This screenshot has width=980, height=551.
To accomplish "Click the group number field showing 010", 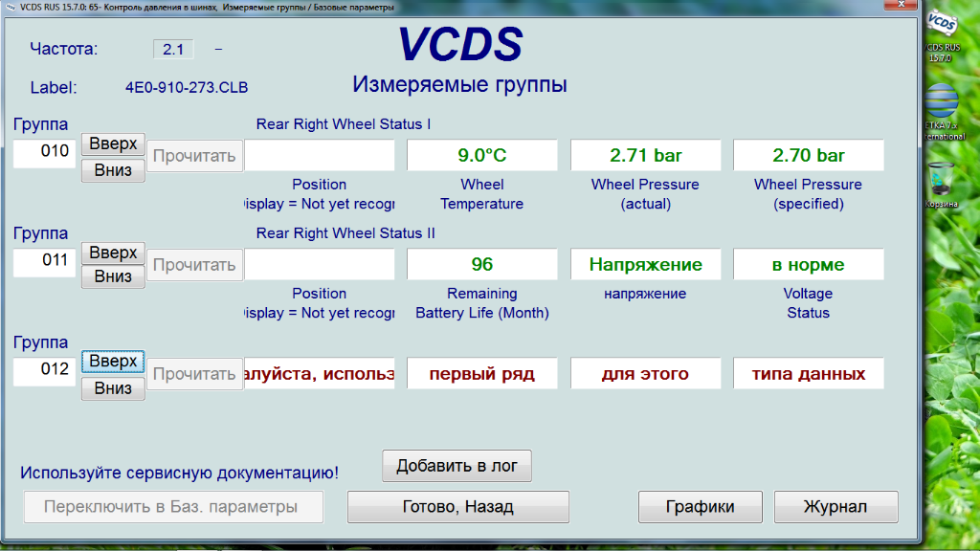I will [44, 151].
